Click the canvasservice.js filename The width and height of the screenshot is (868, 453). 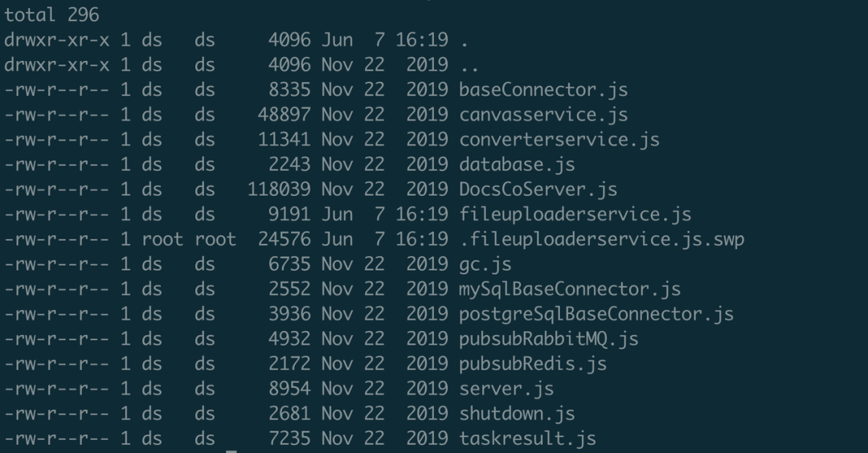(x=543, y=115)
